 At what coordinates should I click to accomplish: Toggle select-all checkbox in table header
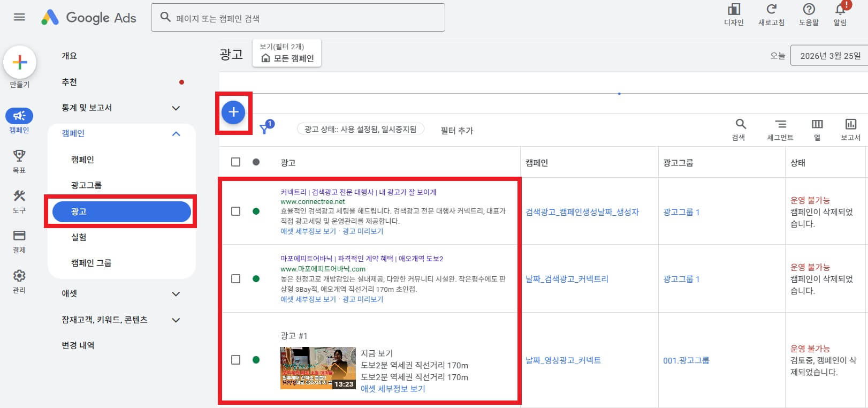tap(235, 162)
